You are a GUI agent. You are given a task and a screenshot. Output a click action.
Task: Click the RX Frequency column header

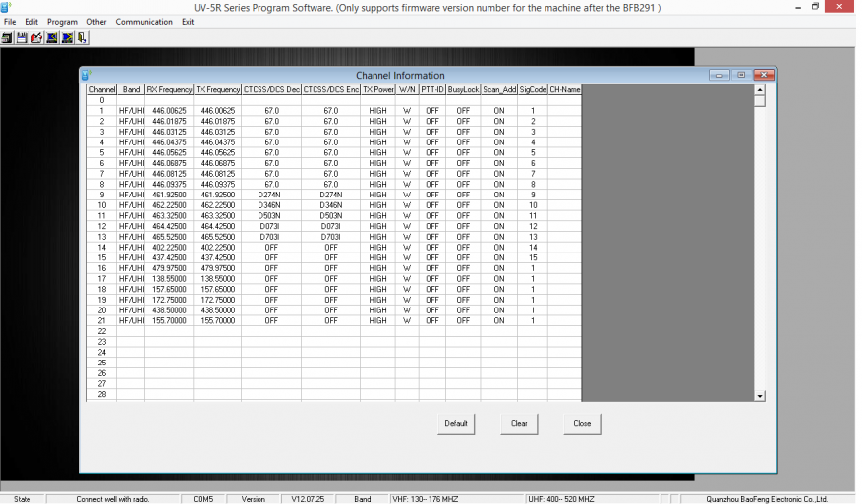point(169,89)
